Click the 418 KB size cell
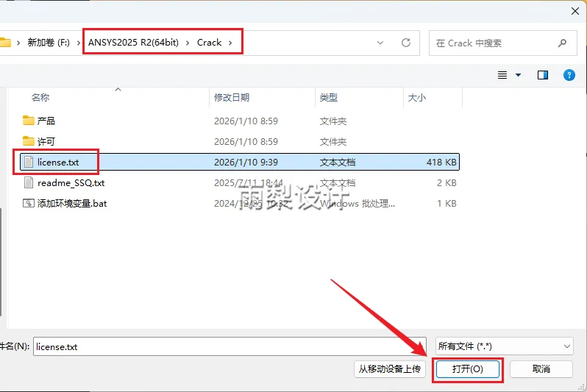The width and height of the screenshot is (587, 392). (441, 162)
